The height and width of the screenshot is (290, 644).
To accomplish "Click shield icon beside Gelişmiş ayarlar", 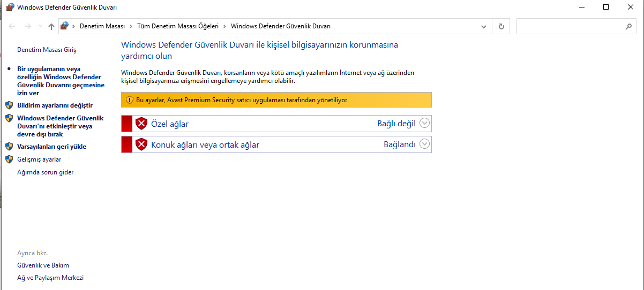I will pyautogui.click(x=9, y=159).
